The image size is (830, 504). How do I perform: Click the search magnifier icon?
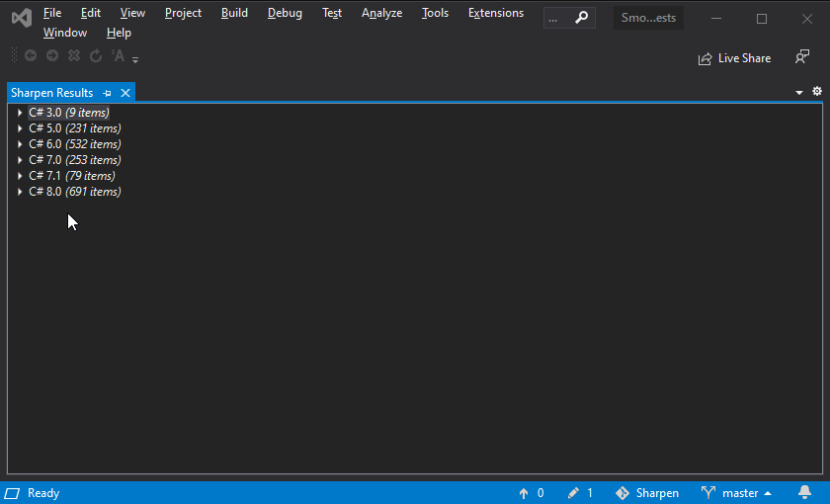pos(581,18)
